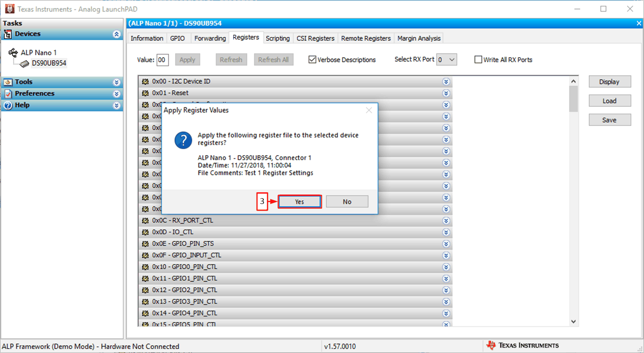Click the gear icon for 0x14 GPIO4_PIN_CTL

point(145,313)
